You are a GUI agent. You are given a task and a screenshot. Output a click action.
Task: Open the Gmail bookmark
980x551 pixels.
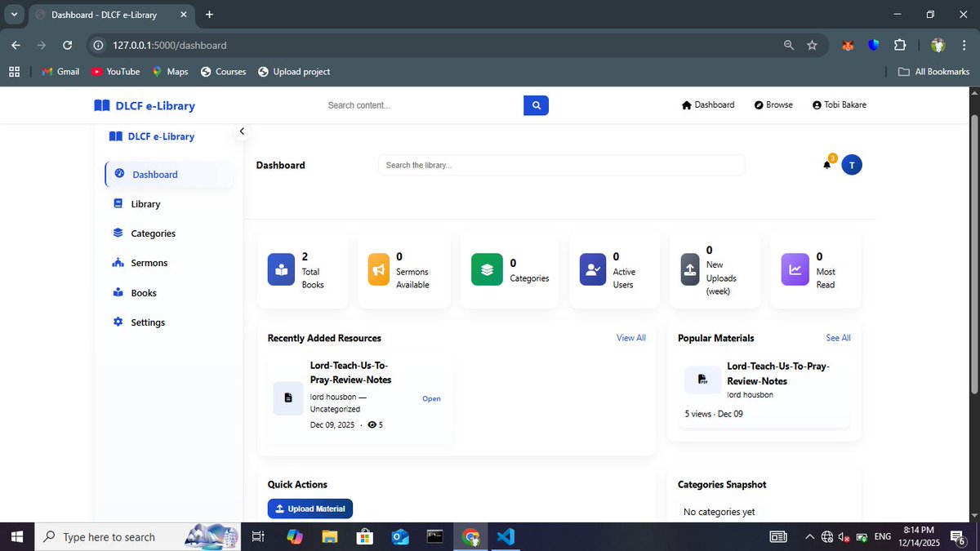click(60, 72)
